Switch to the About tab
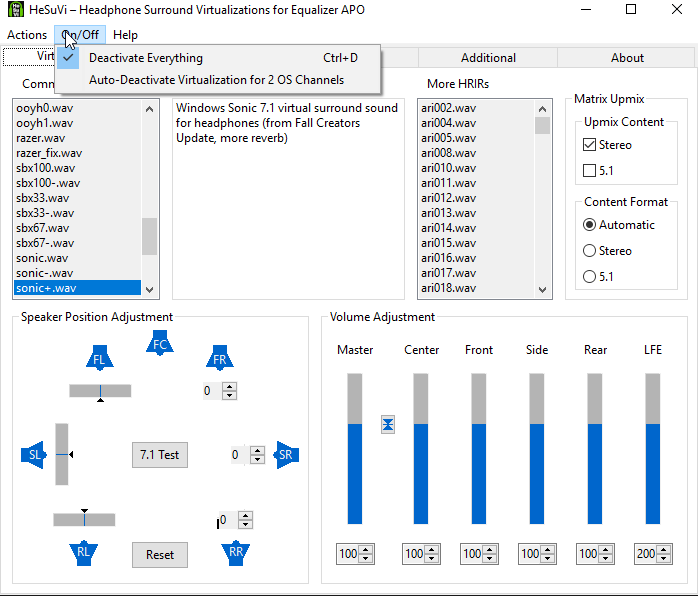This screenshot has height=596, width=698. click(x=627, y=58)
